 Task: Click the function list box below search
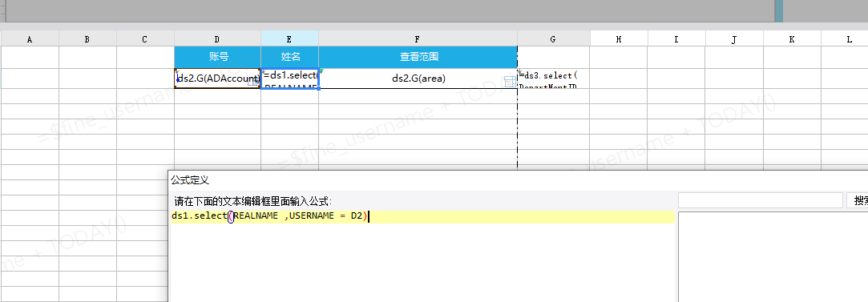[x=773, y=256]
